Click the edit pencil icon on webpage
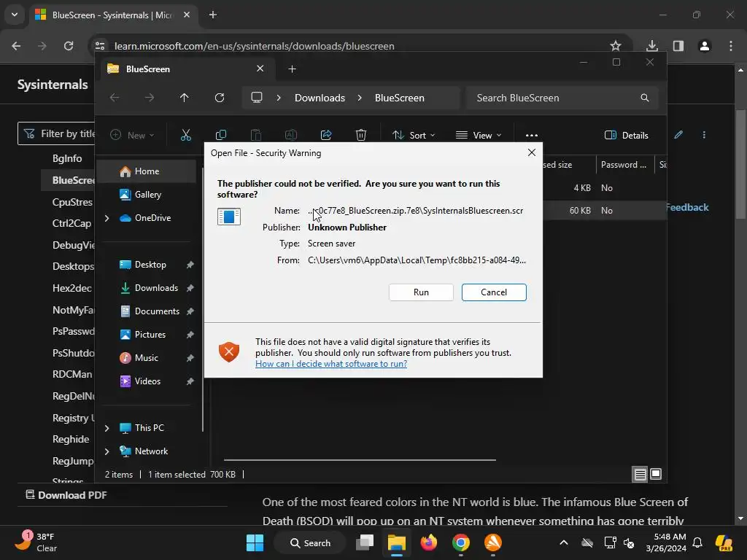The width and height of the screenshot is (747, 560). click(678, 135)
